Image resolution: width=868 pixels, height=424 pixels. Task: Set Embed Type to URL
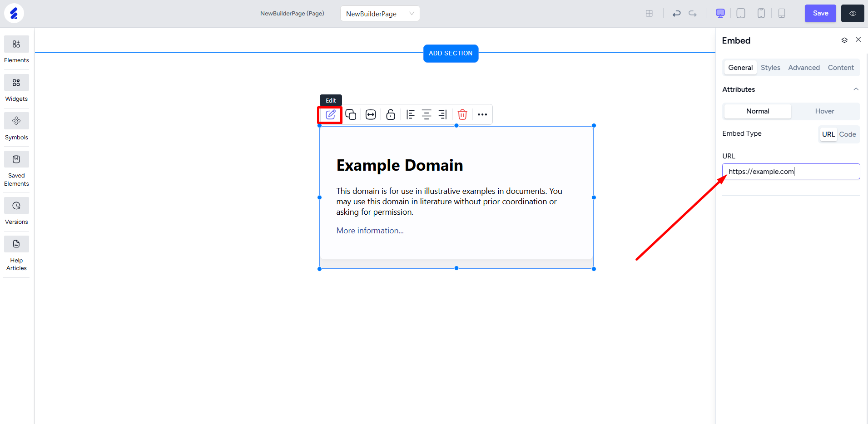[828, 134]
